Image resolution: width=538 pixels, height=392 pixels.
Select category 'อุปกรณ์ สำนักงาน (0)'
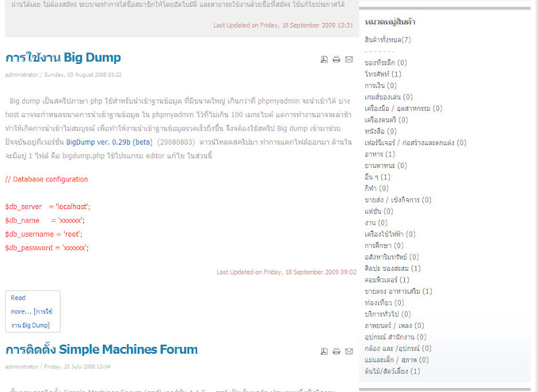395,337
